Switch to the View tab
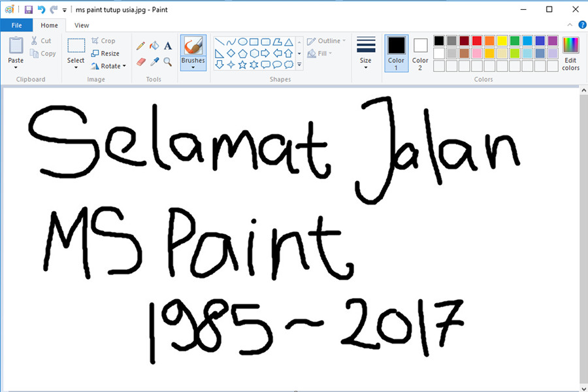588x392 pixels. 82,25
